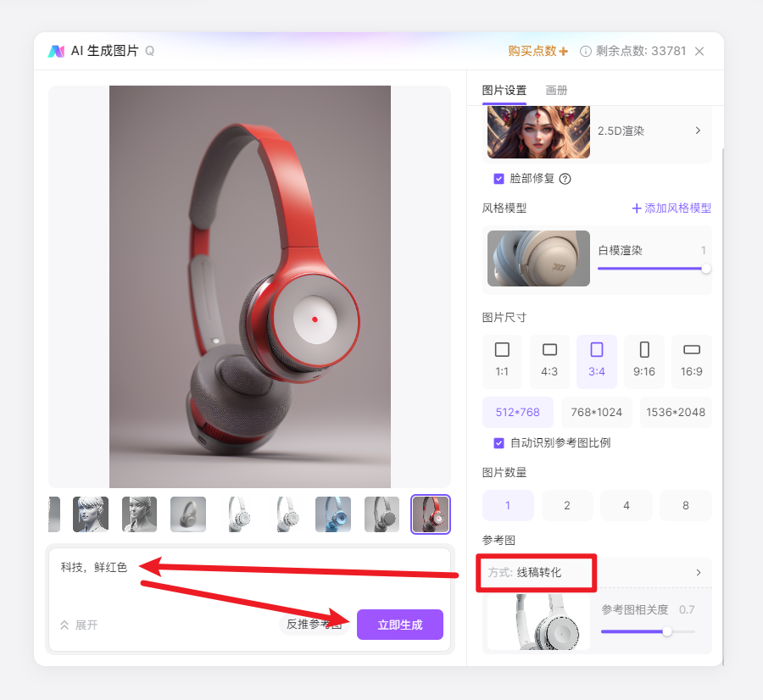
Task: Click the 展开 expander in the prompt box
Action: (x=79, y=625)
